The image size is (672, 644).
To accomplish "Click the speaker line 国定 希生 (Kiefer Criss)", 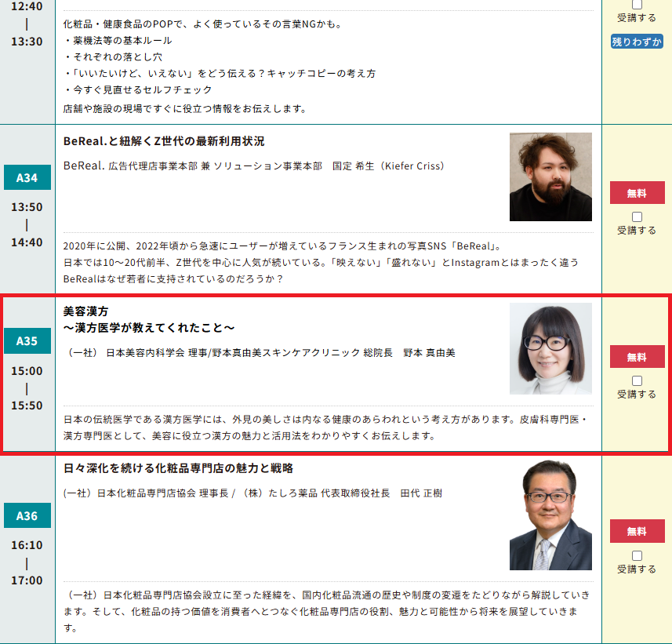I will pos(254,166).
